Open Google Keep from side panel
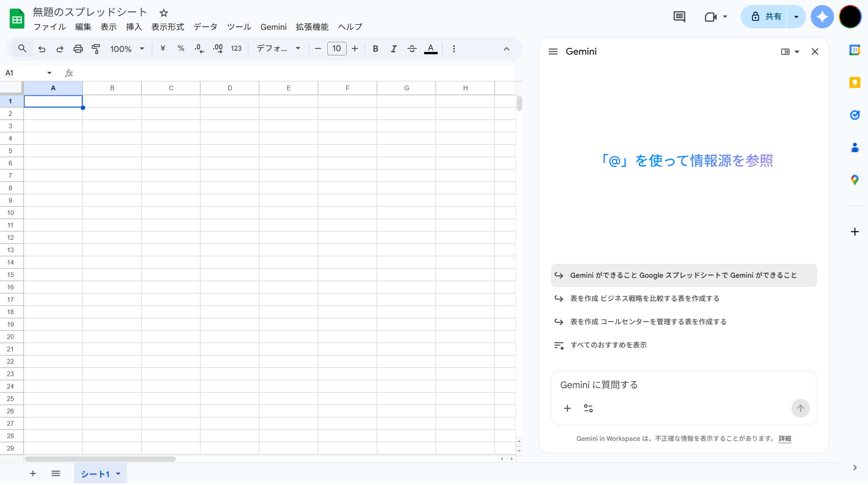The image size is (868, 485). point(854,83)
